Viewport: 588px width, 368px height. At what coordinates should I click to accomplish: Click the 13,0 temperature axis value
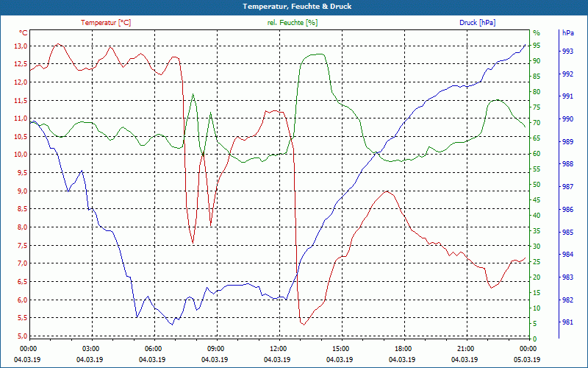(20, 46)
